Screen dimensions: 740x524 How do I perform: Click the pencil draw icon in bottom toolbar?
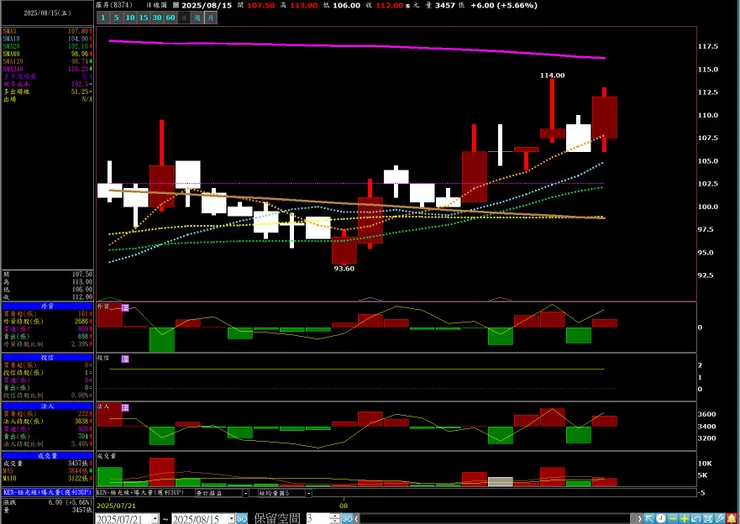[720, 518]
